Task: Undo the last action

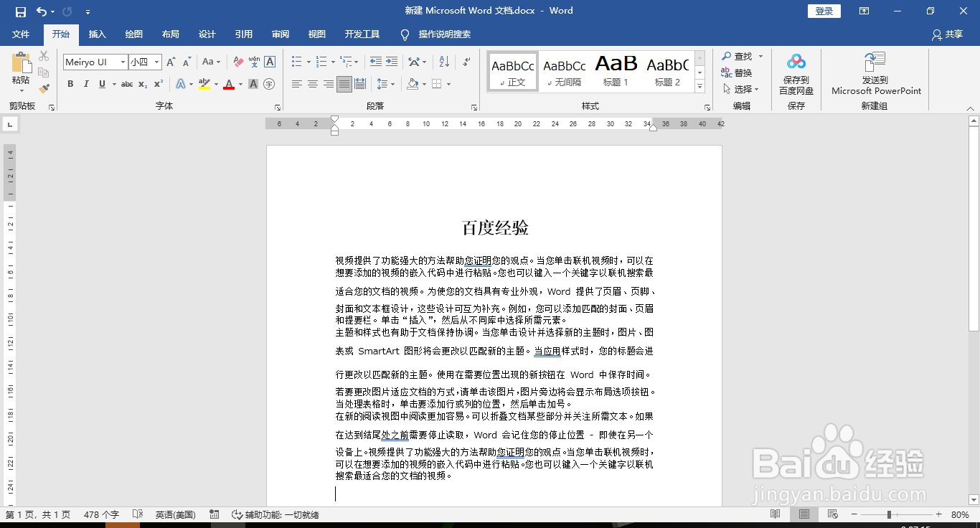Action: pyautogui.click(x=42, y=11)
